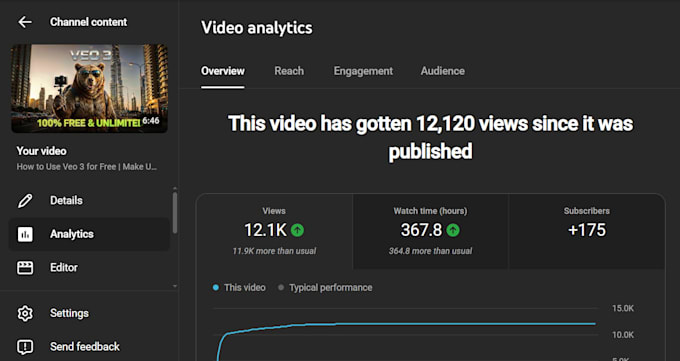Image resolution: width=680 pixels, height=361 pixels.
Task: Click the Editor clapperboard icon
Action: coord(25,267)
